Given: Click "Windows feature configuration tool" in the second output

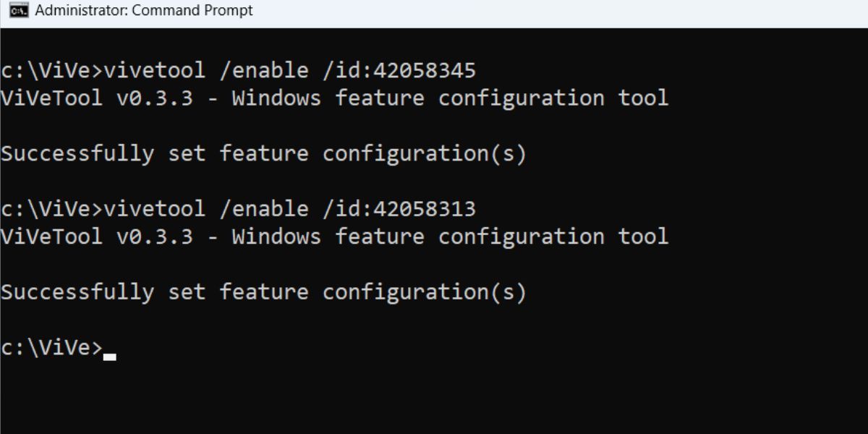Looking at the screenshot, I should tap(449, 237).
